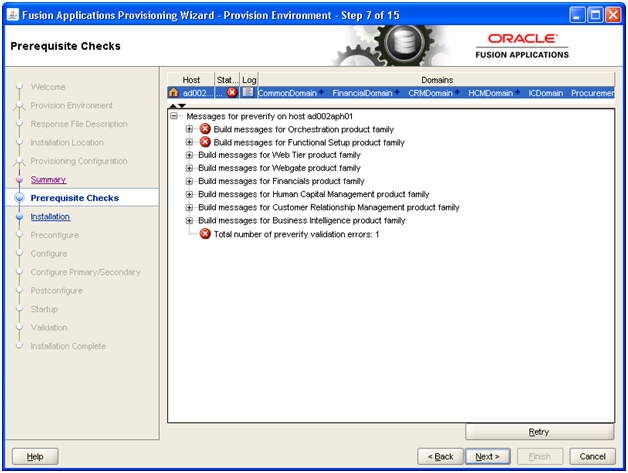Maximize the wizard window
This screenshot has height=473, width=628.
595,15
